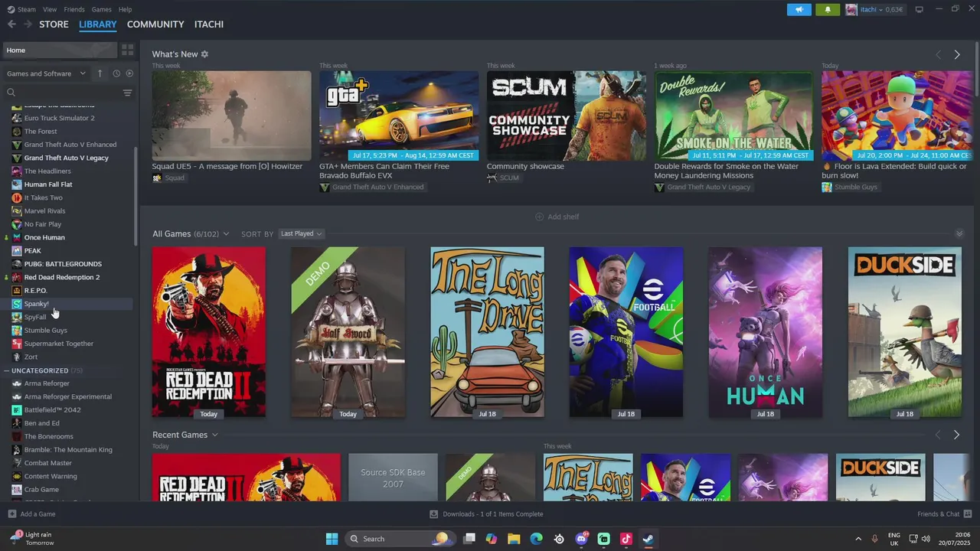Open the green notifications bell
This screenshot has width=980, height=551.
click(828, 9)
